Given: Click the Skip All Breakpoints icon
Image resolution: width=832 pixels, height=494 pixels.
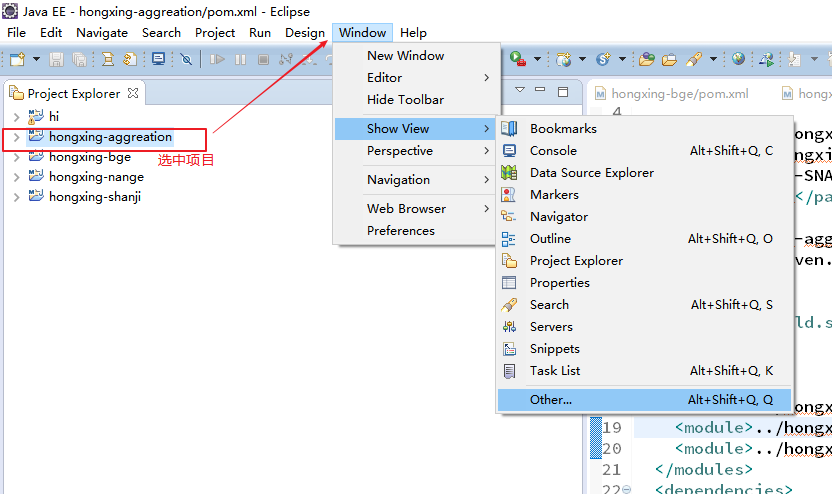Looking at the screenshot, I should (186, 59).
